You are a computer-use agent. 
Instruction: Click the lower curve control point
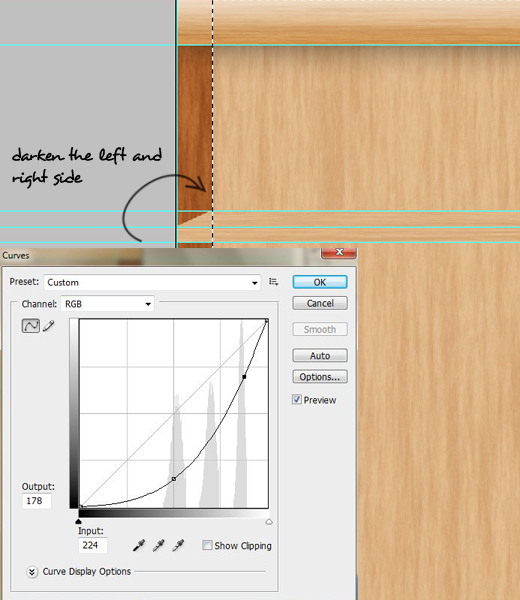174,479
